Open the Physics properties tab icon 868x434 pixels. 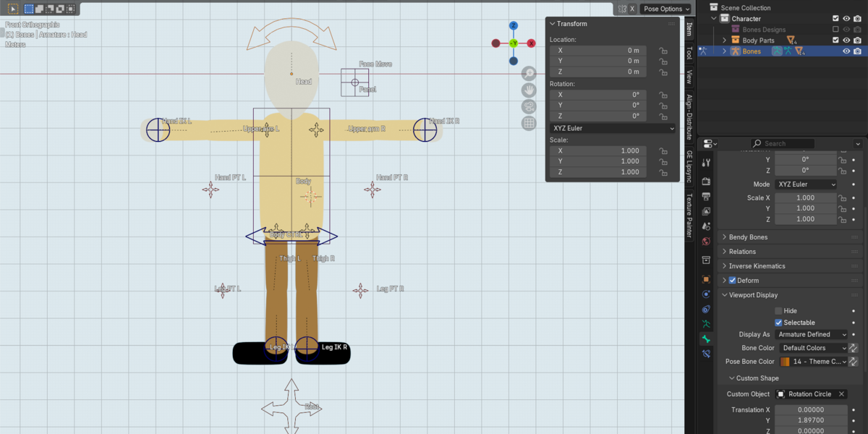click(707, 294)
